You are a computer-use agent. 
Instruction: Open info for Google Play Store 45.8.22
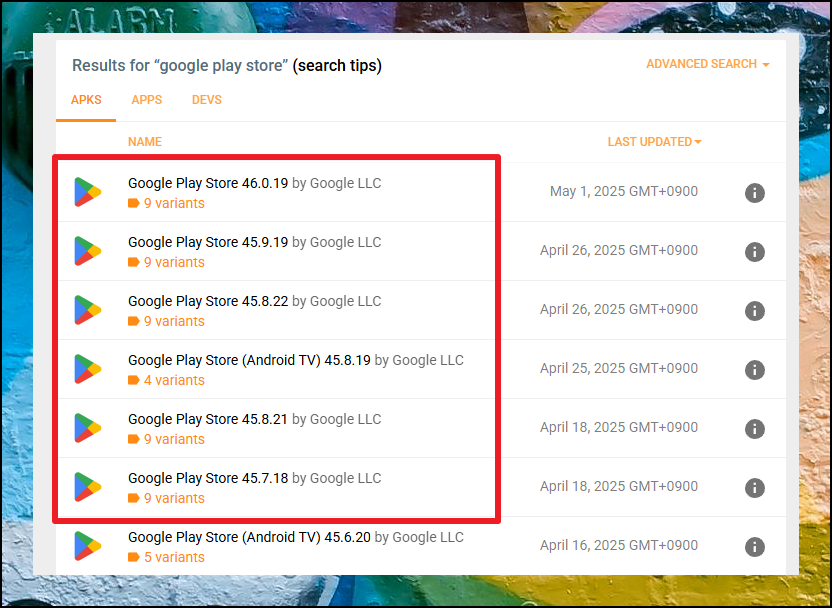755,311
